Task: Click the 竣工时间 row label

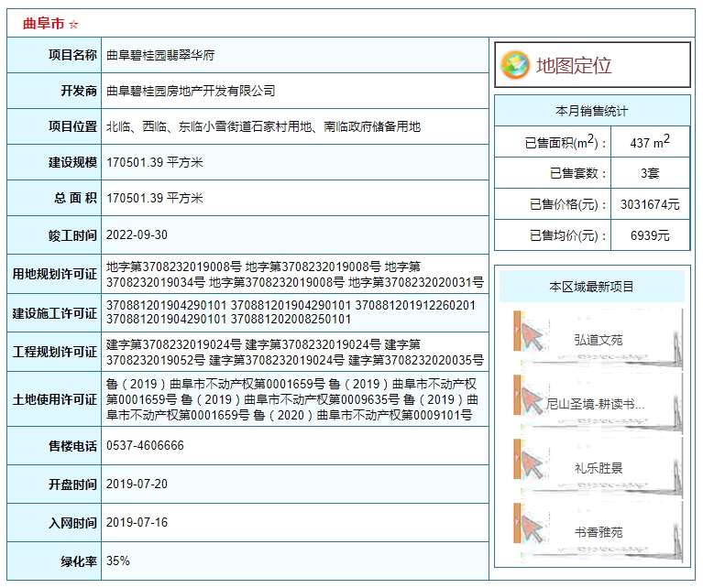Action: [x=72, y=235]
